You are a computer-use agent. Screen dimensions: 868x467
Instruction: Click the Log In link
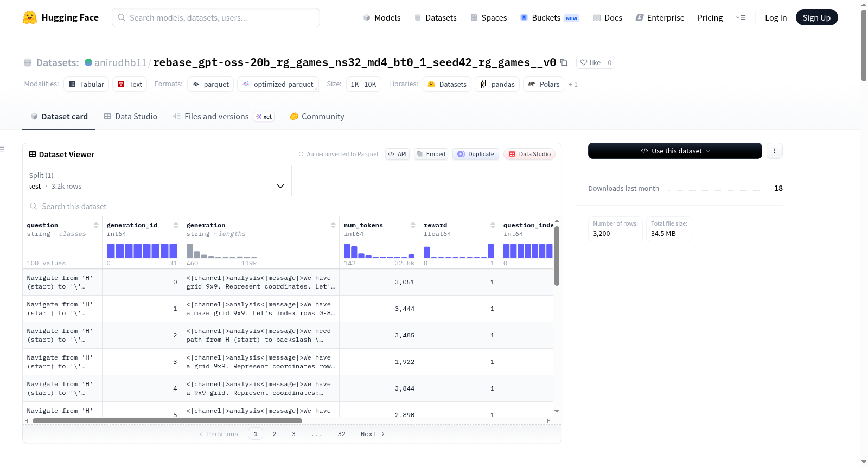(x=776, y=17)
